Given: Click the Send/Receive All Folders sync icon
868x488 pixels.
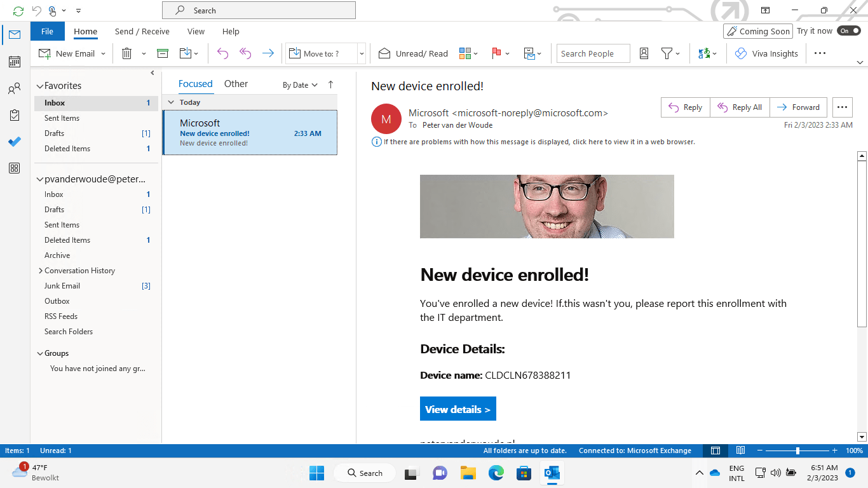Looking at the screenshot, I should coord(18,11).
